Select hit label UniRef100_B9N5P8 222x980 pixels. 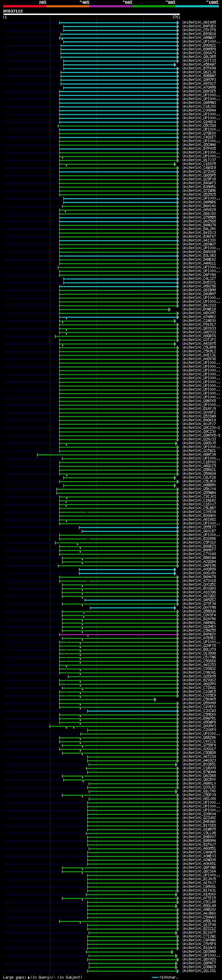(x=199, y=49)
